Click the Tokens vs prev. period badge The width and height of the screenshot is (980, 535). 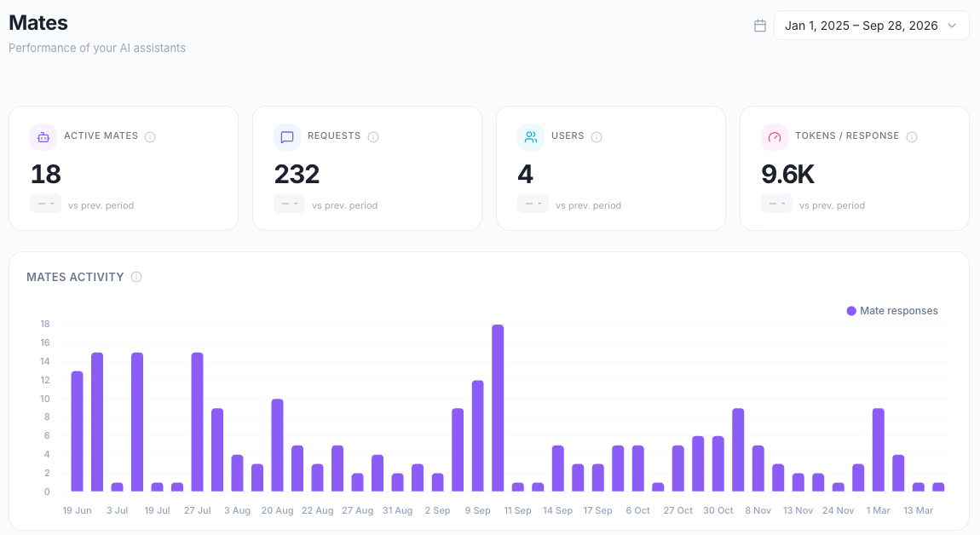point(777,204)
